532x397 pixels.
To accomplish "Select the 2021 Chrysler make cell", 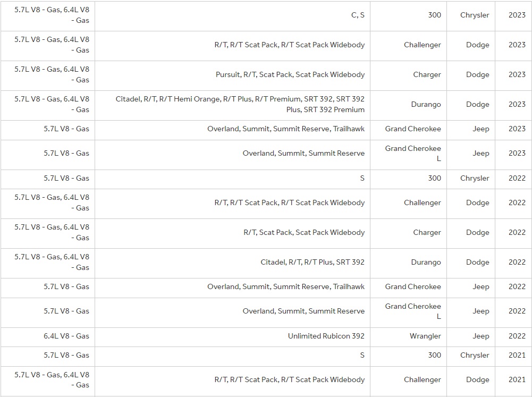I will (x=475, y=355).
